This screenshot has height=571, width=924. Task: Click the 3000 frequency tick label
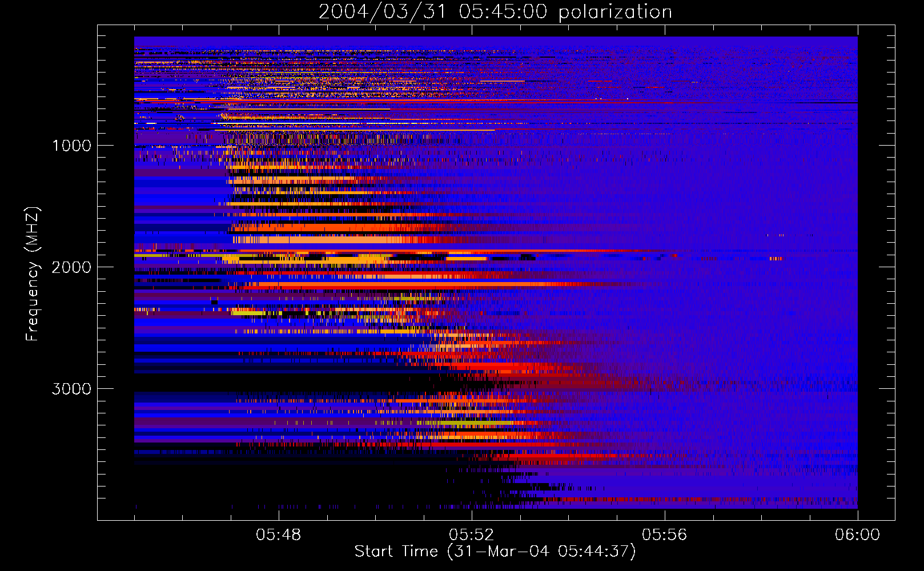[x=71, y=388]
